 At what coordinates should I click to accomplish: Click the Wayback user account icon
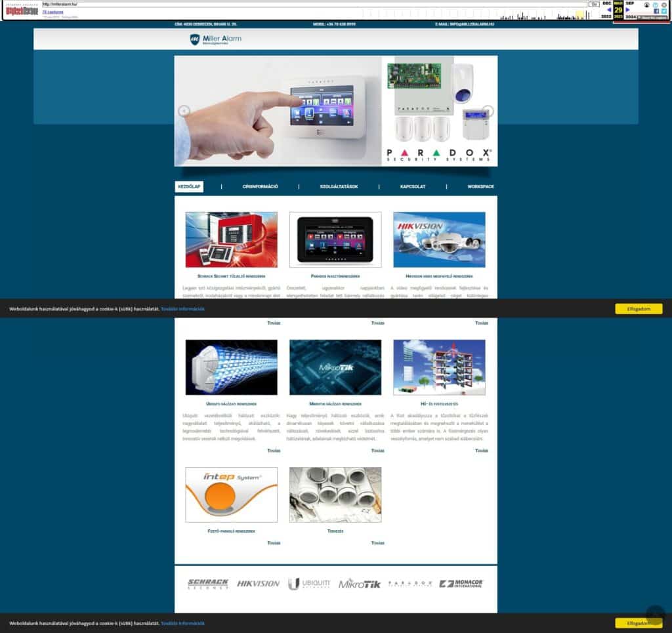646,5
